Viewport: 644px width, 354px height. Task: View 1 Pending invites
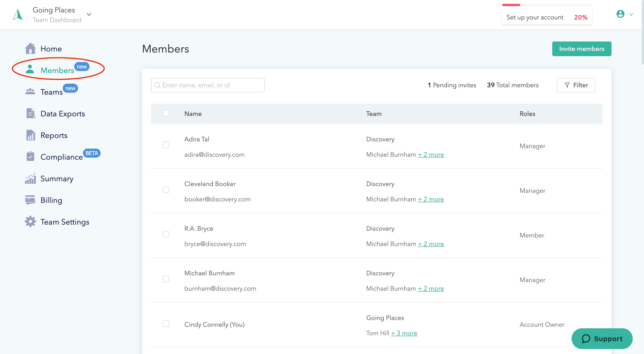(452, 85)
